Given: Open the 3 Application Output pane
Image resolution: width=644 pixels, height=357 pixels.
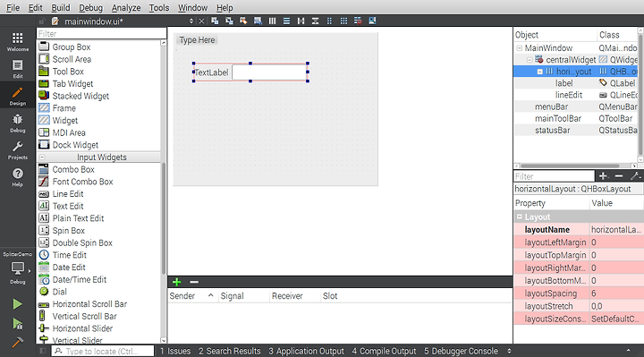Looking at the screenshot, I should (x=306, y=352).
